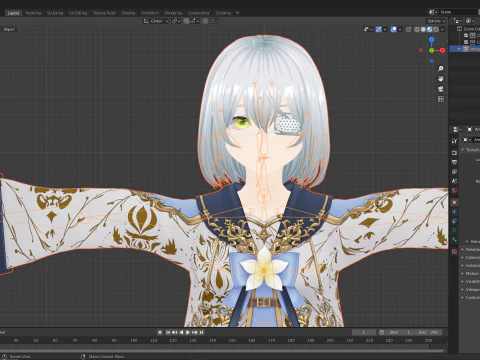Switch to the Shading workspace tab
Viewport: 480px width, 360px height.
(x=128, y=13)
